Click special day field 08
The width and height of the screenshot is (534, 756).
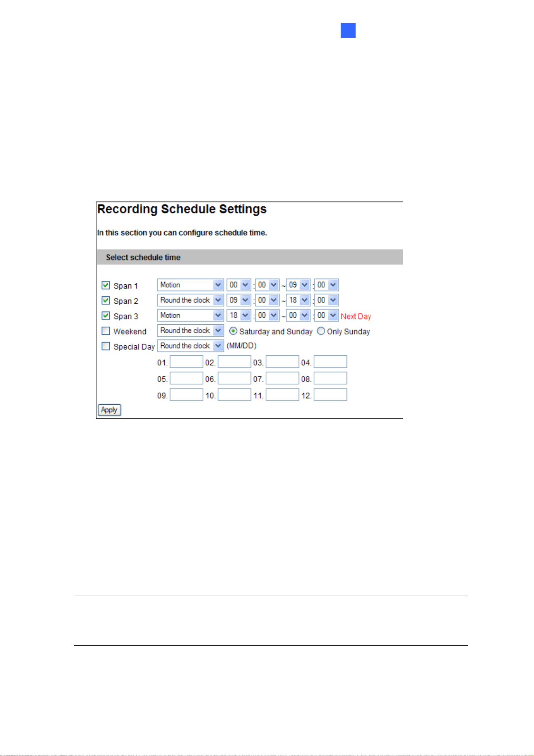click(331, 378)
